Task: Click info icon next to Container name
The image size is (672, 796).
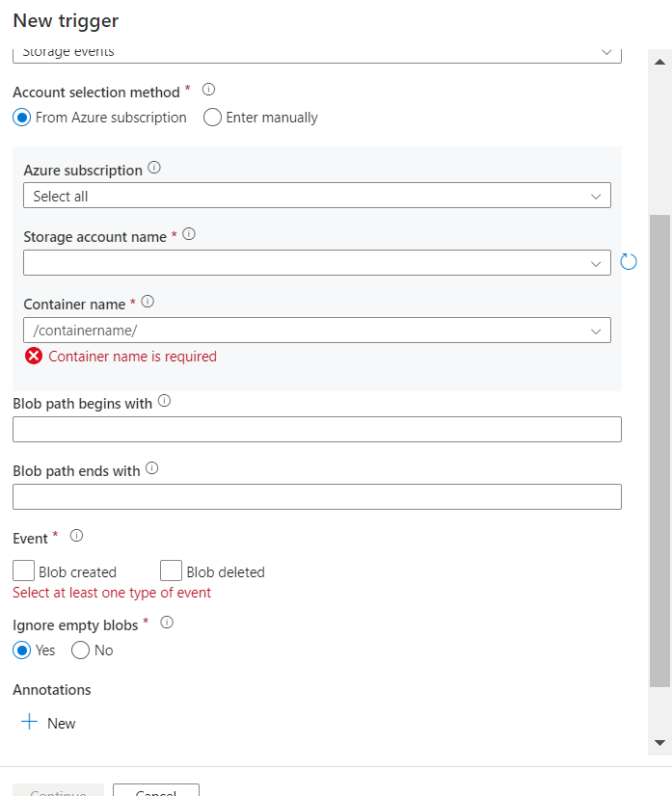Action: (148, 302)
